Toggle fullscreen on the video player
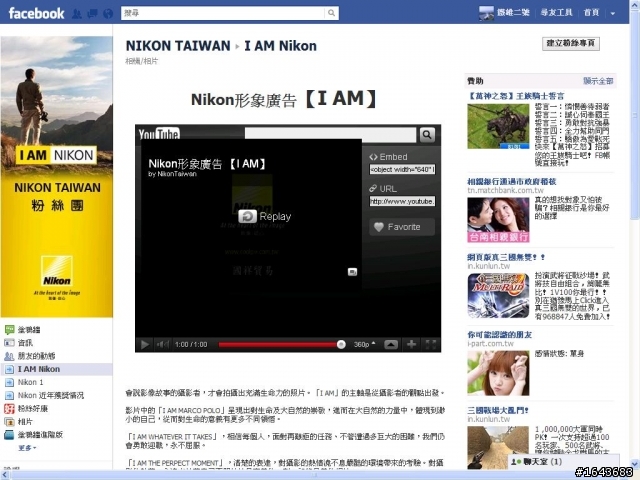640x480 pixels. 431,344
